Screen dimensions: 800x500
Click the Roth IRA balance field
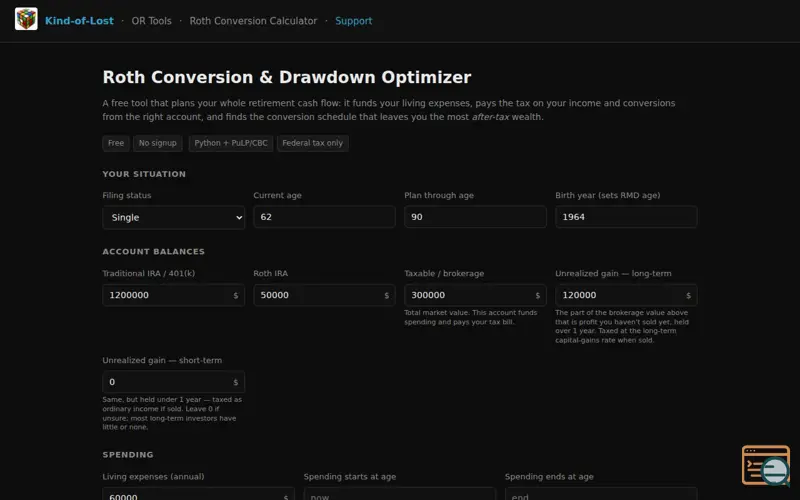pos(324,295)
